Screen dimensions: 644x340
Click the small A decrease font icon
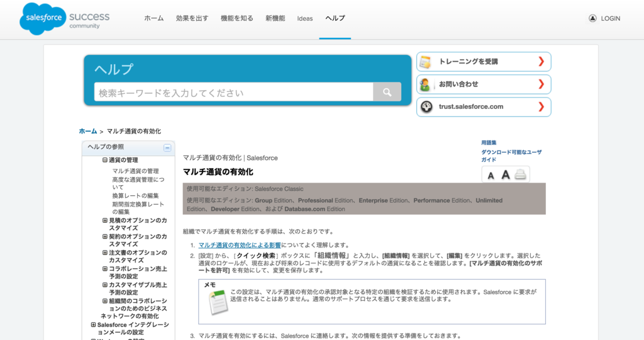(x=491, y=176)
